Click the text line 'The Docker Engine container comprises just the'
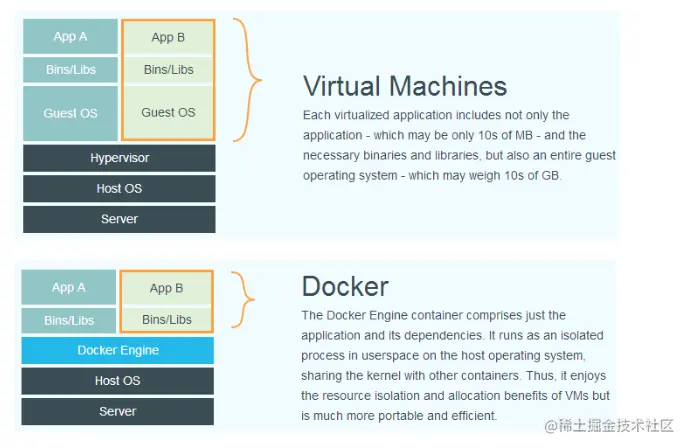This screenshot has width=688, height=448. [434, 315]
